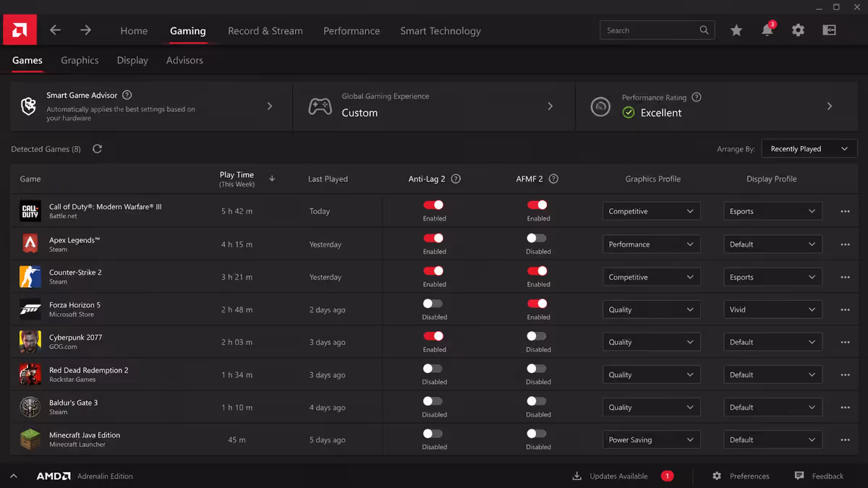Click the Last Played column header
The height and width of the screenshot is (488, 868).
pos(328,179)
